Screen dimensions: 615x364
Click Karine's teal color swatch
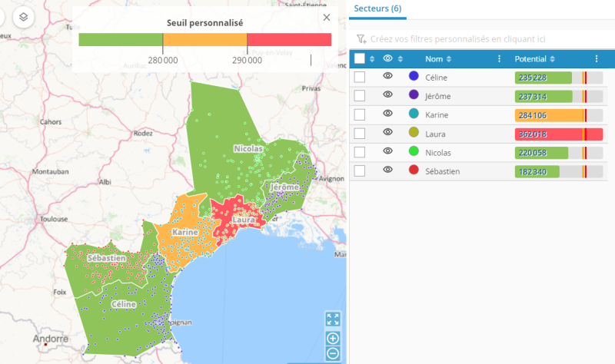(x=414, y=114)
